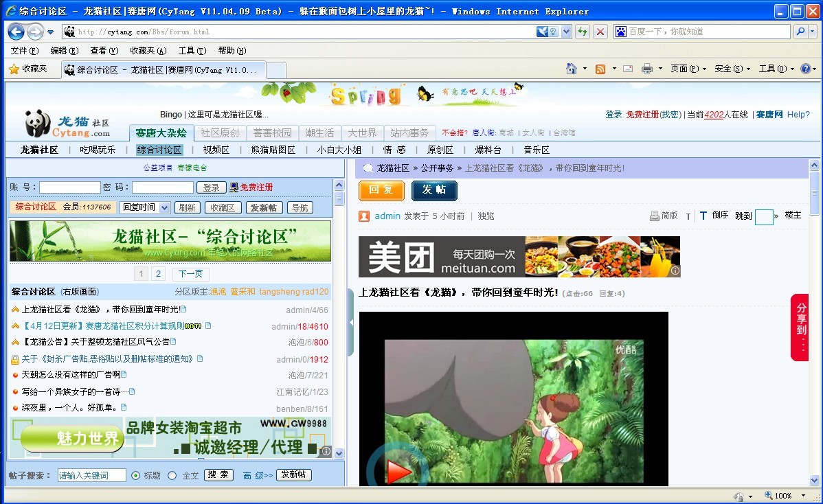Click the 搜索 search button
This screenshot has height=504, width=823.
[x=218, y=474]
